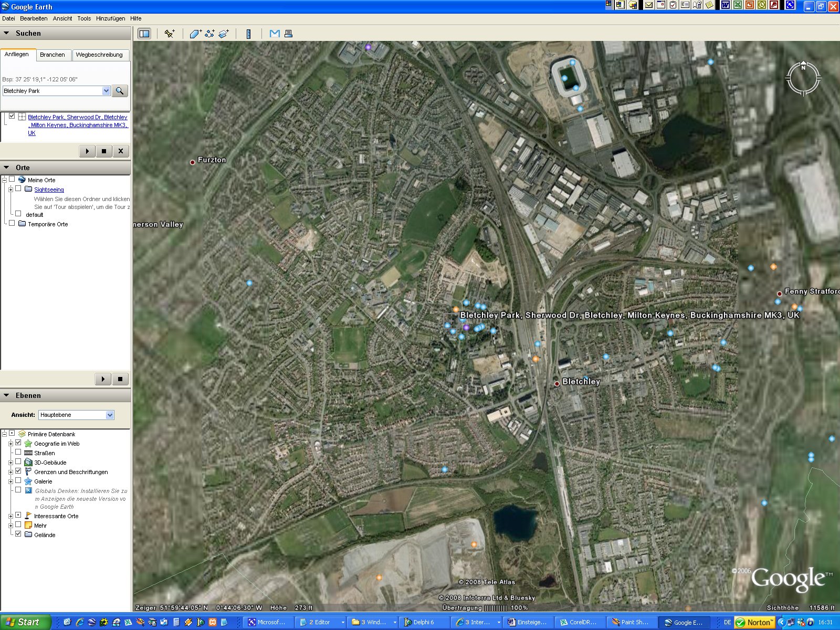
Task: Open the Bletchley Park search result link
Action: click(78, 125)
